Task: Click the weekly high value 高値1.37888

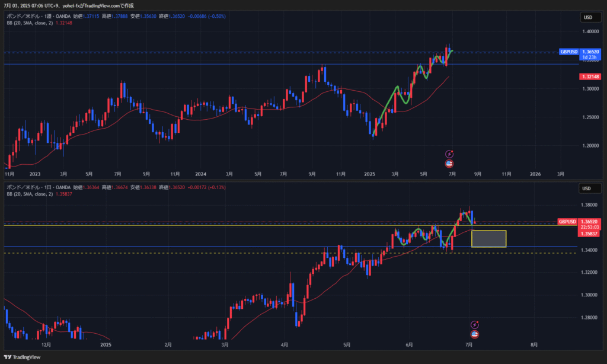Action: (x=115, y=16)
